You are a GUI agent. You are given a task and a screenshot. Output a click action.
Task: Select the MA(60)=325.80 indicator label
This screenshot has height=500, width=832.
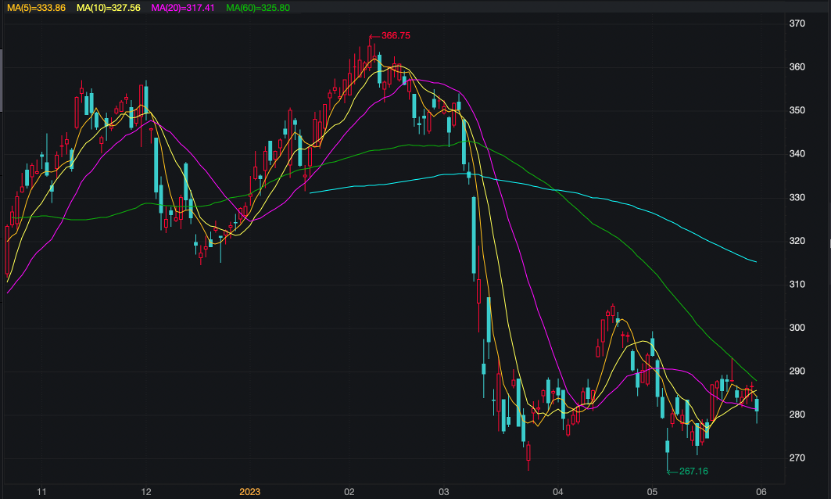pyautogui.click(x=258, y=7)
